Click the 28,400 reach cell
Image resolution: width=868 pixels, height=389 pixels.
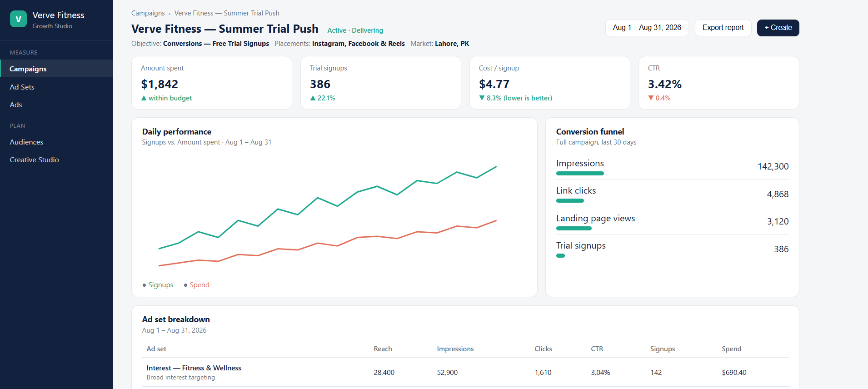384,373
